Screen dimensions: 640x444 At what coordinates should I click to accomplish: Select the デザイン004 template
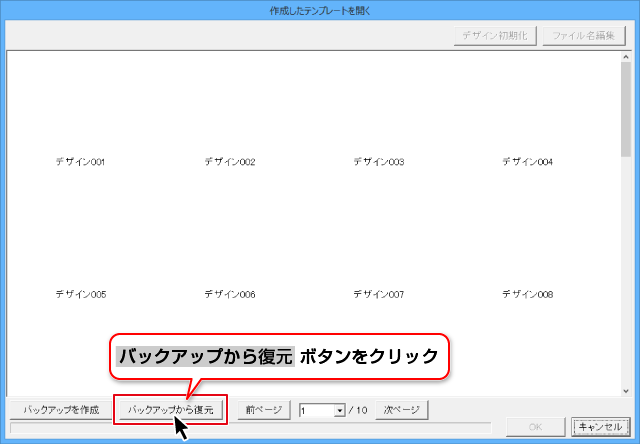(x=527, y=162)
